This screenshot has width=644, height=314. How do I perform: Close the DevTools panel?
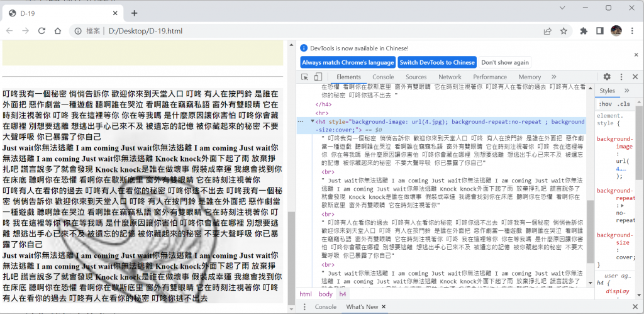click(x=635, y=77)
